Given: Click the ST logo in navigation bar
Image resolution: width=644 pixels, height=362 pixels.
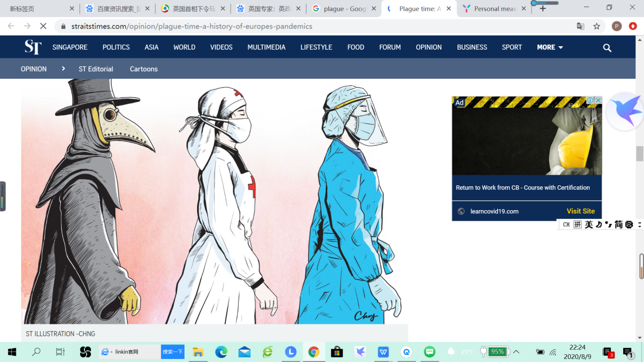Looking at the screenshot, I should click(x=33, y=47).
